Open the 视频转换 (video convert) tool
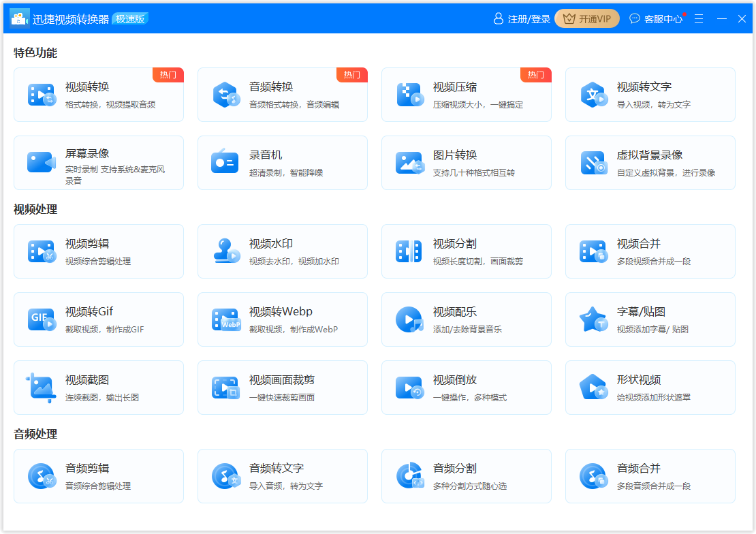Image resolution: width=756 pixels, height=534 pixels. point(99,95)
